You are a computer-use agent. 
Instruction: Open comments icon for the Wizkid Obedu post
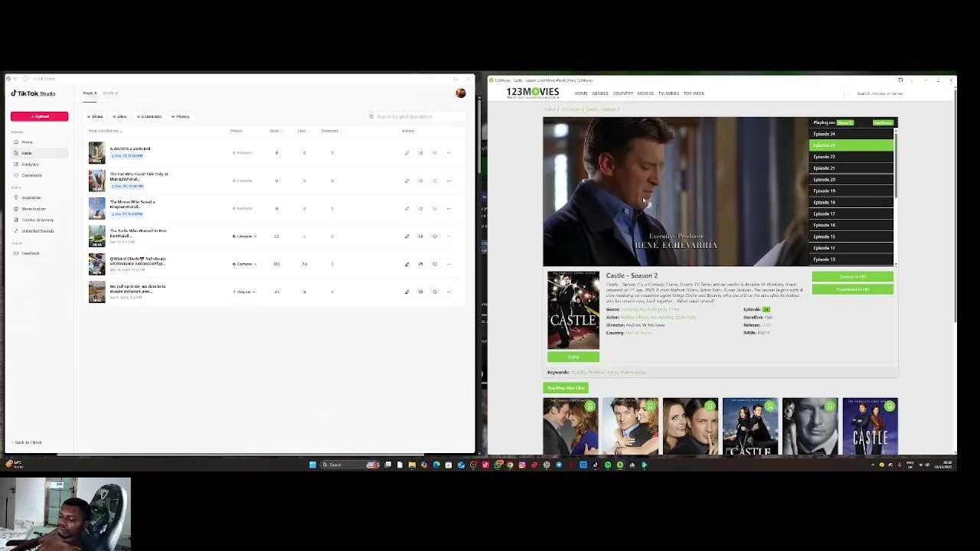(x=434, y=264)
